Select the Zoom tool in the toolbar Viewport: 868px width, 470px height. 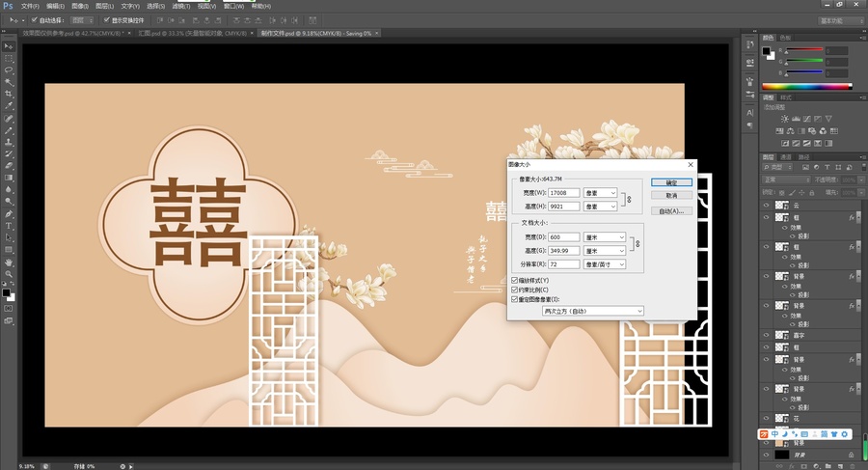click(9, 274)
